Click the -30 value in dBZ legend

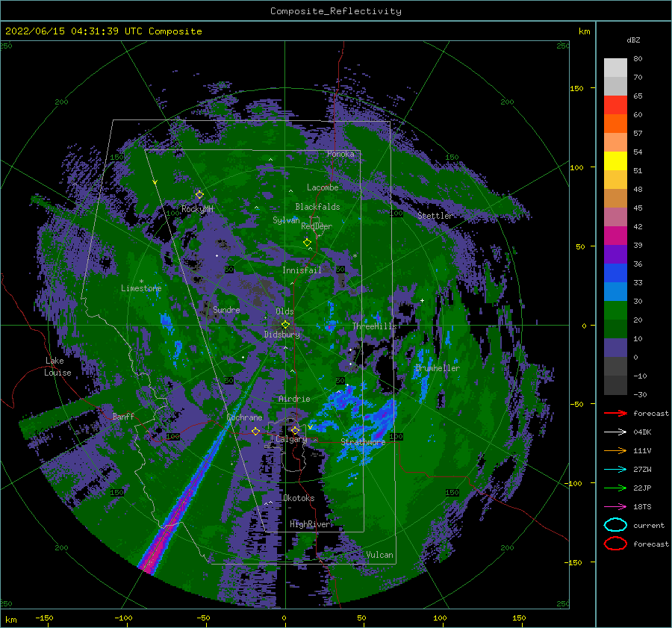[x=640, y=394]
